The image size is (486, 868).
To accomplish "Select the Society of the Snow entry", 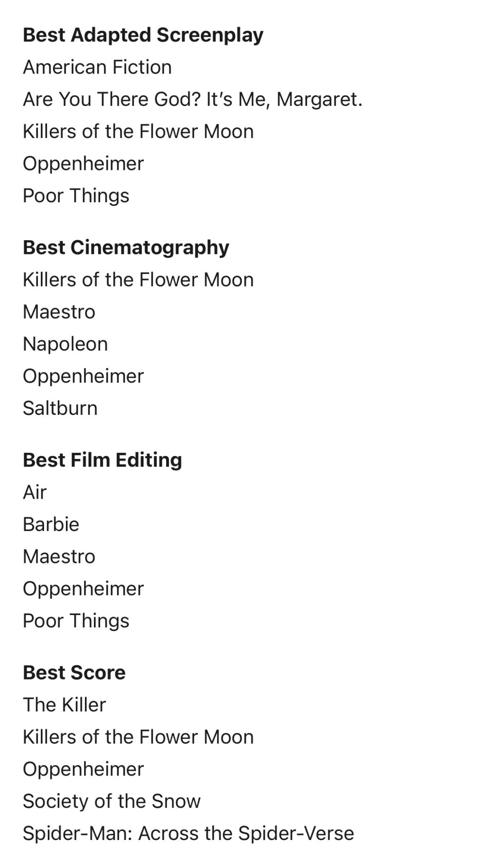I will [112, 802].
